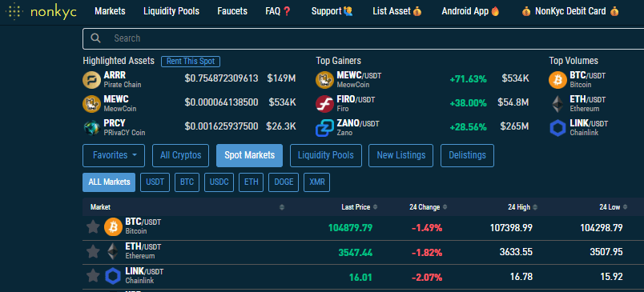
Task: Open ETH/USDT market pair name
Action: [x=143, y=246]
